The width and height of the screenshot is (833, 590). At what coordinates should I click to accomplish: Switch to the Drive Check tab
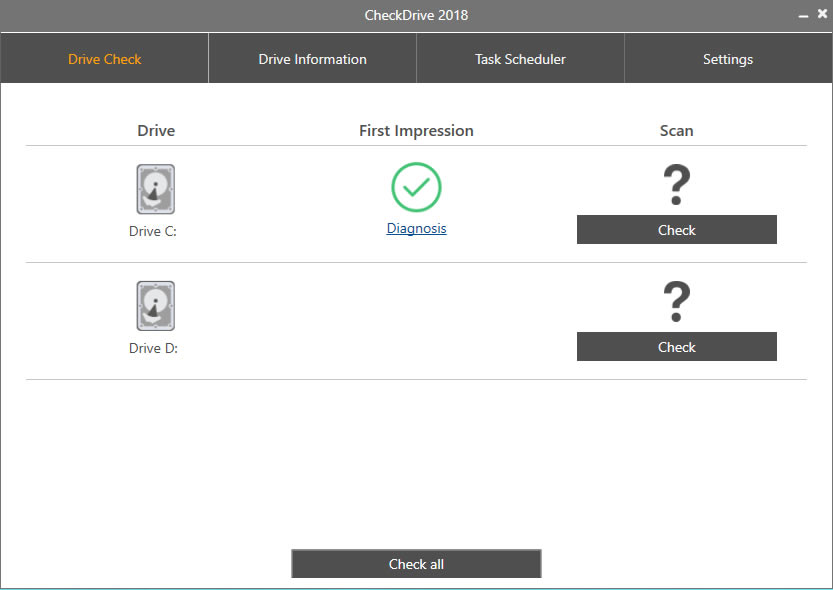coord(104,59)
